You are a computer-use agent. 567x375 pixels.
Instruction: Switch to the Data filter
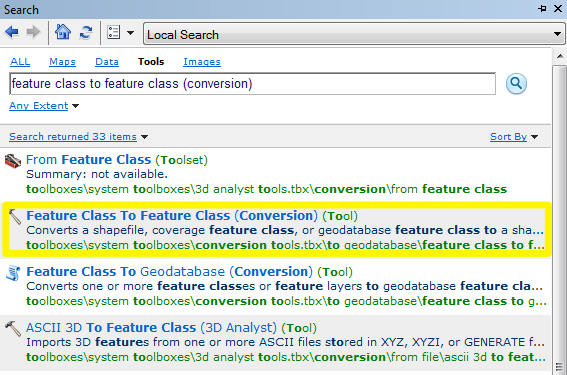[107, 62]
